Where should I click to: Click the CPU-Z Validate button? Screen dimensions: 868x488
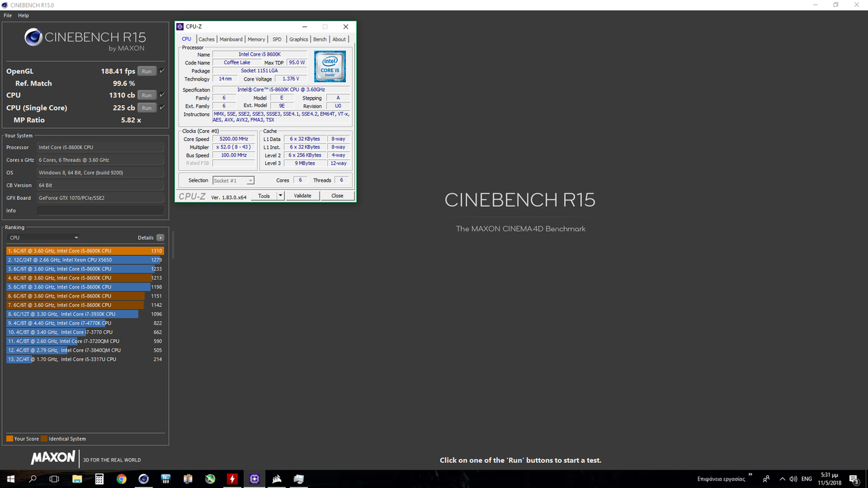[x=302, y=196]
